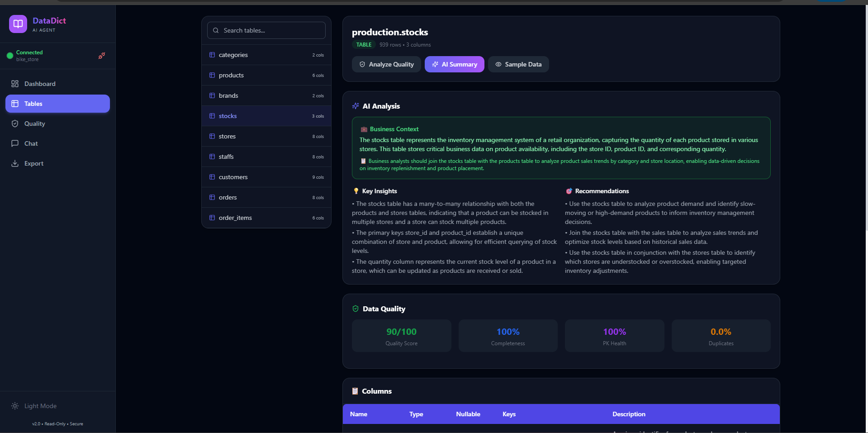
Task: Click the Name column header
Action: [x=359, y=414]
